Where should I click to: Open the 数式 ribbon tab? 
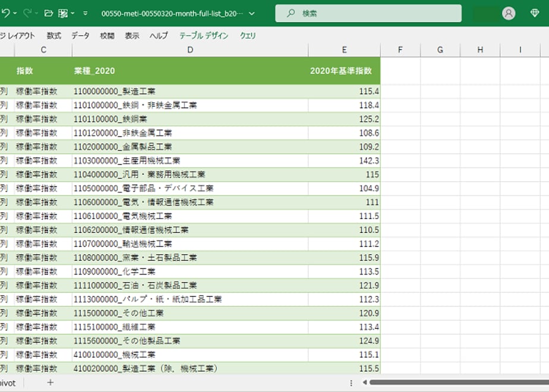[x=54, y=36]
